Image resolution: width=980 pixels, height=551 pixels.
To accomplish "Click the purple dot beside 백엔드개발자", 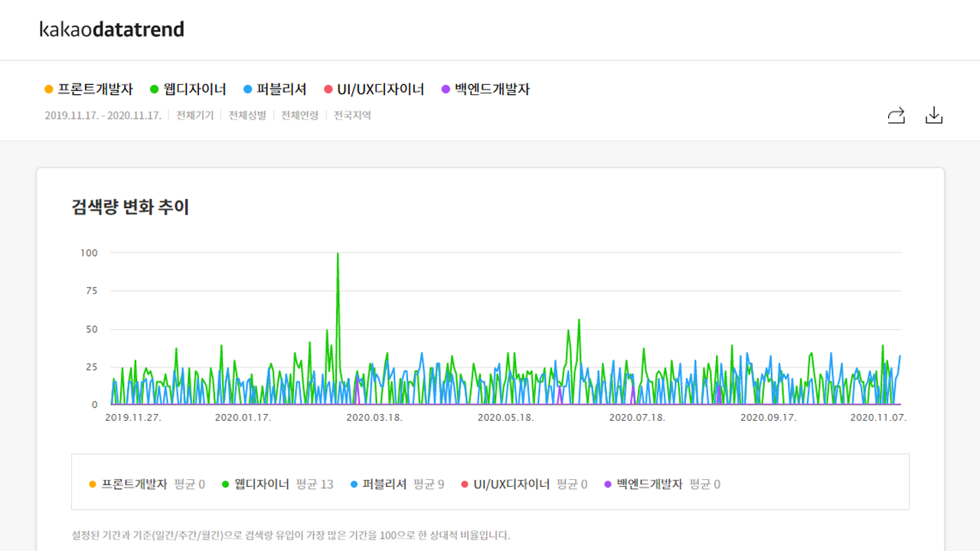I will (444, 89).
